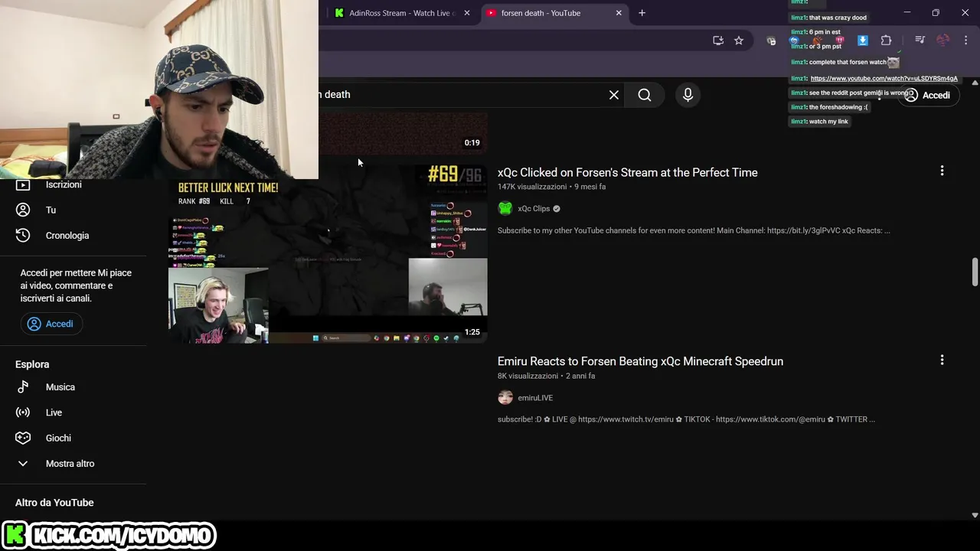Open media control music-note button

click(x=920, y=41)
